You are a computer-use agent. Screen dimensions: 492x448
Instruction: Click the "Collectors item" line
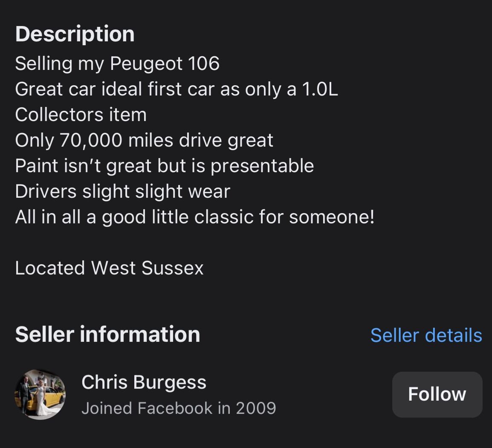[81, 115]
